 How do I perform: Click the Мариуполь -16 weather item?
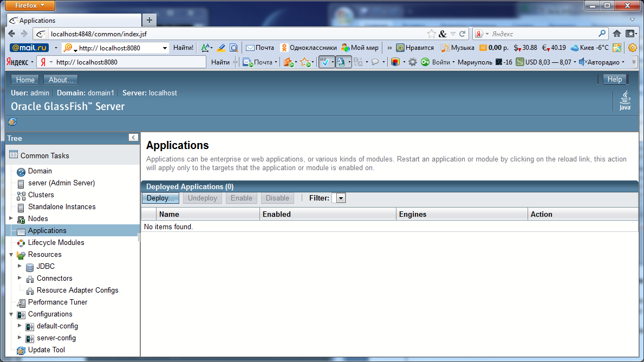tap(485, 62)
